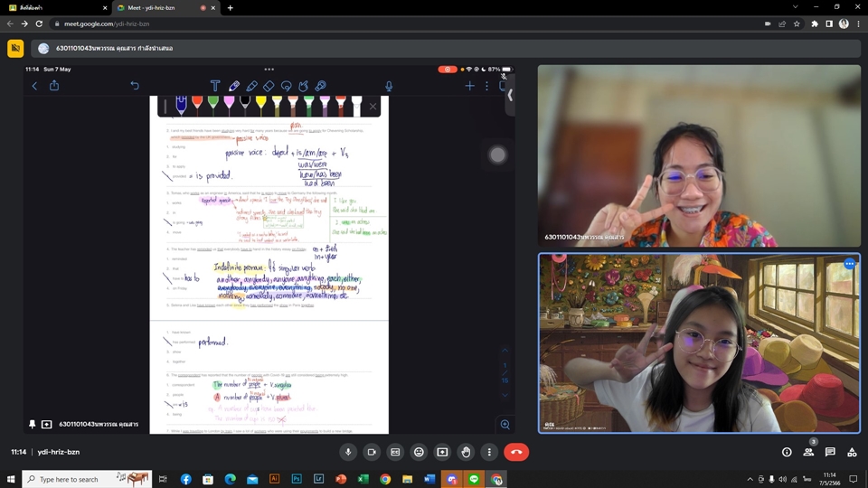Pick the red pen color
The image size is (868, 488).
click(197, 104)
